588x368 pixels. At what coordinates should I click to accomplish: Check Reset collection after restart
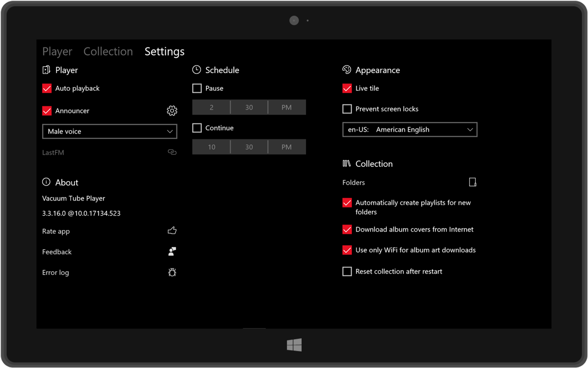click(347, 271)
